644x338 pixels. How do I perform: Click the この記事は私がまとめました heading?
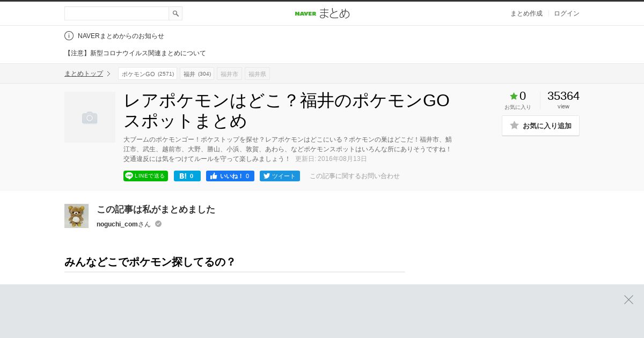(x=156, y=209)
